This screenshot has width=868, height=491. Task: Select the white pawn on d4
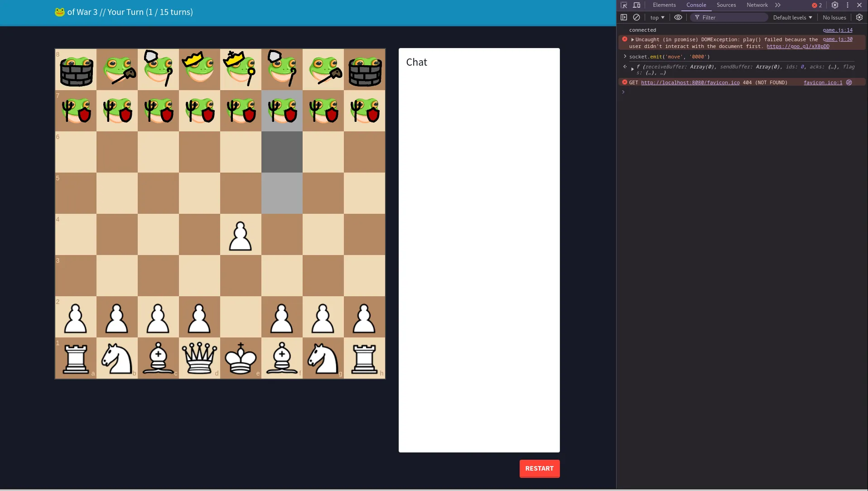[x=240, y=235]
